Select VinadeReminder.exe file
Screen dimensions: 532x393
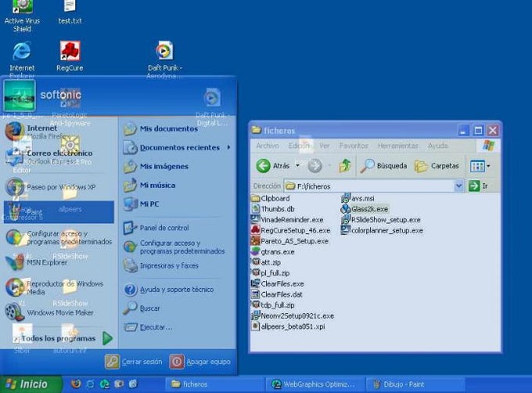tap(287, 219)
